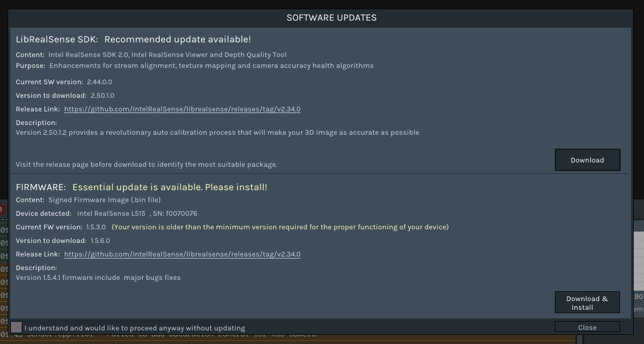644x344 pixels.
Task: Select the 'Version 2.50.1.2 provides' description text
Action: (217, 133)
